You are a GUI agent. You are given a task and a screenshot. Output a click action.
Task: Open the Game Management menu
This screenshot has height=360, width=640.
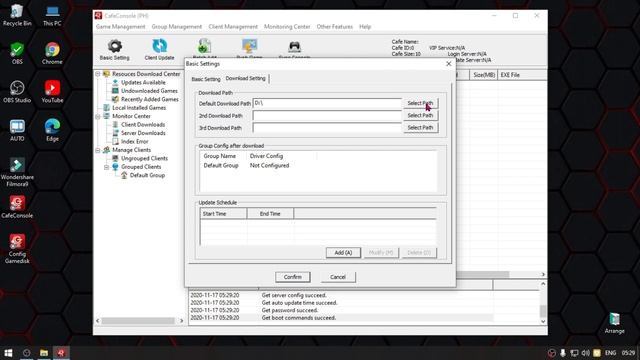(x=120, y=27)
